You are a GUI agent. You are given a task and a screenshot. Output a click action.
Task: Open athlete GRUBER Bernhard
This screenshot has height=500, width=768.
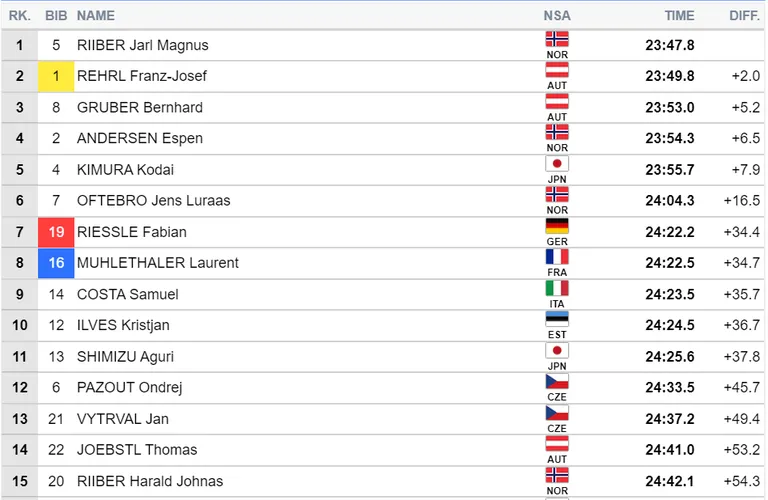click(x=140, y=107)
